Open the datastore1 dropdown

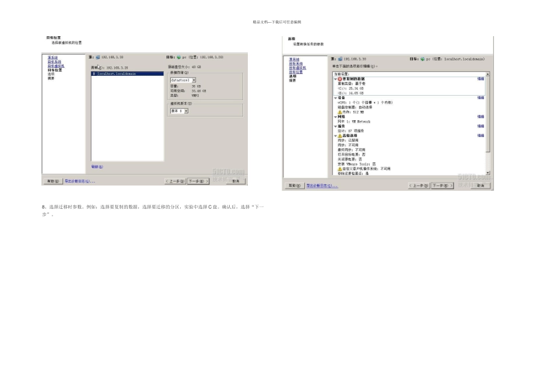point(194,80)
